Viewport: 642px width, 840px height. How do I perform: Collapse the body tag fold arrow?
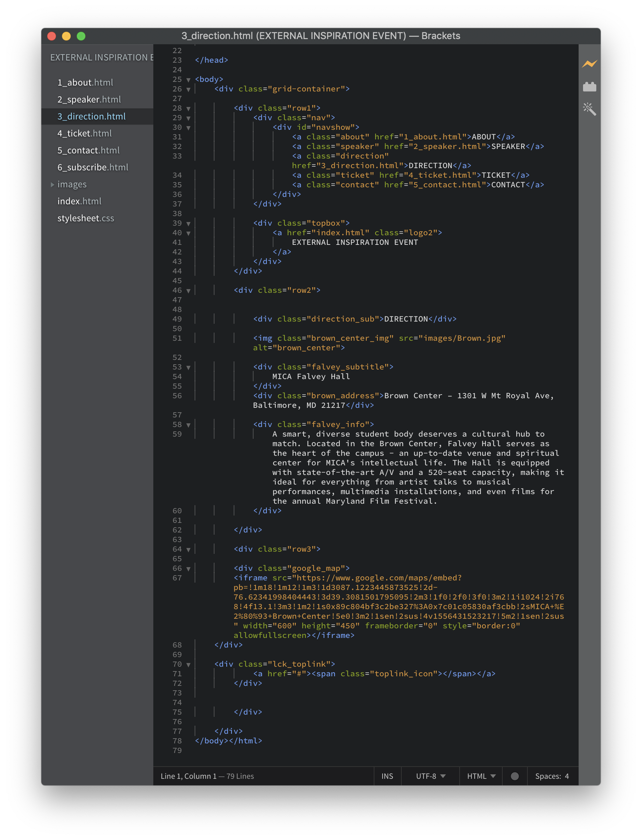click(188, 80)
